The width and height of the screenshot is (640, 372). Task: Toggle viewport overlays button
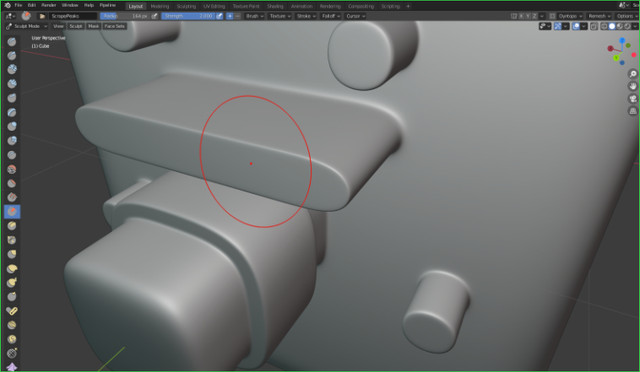tap(576, 26)
